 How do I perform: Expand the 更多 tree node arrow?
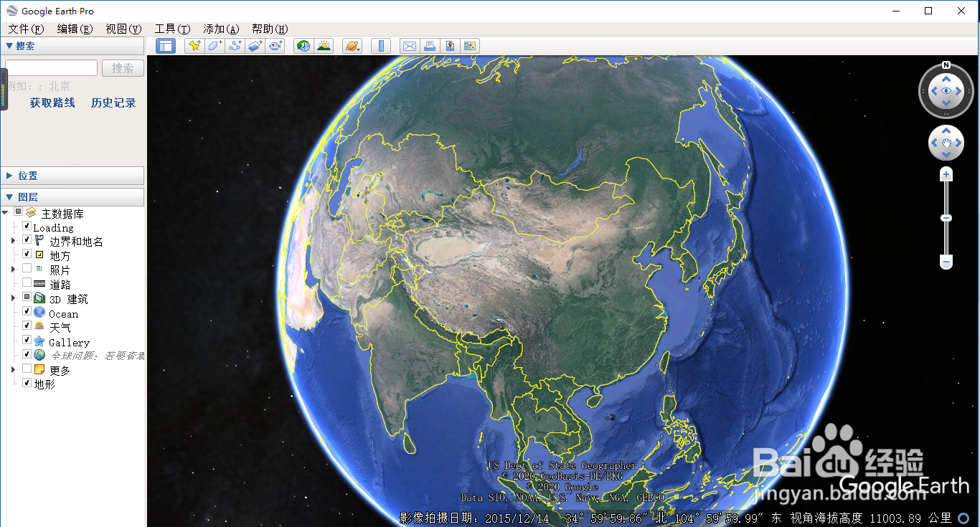[13, 370]
